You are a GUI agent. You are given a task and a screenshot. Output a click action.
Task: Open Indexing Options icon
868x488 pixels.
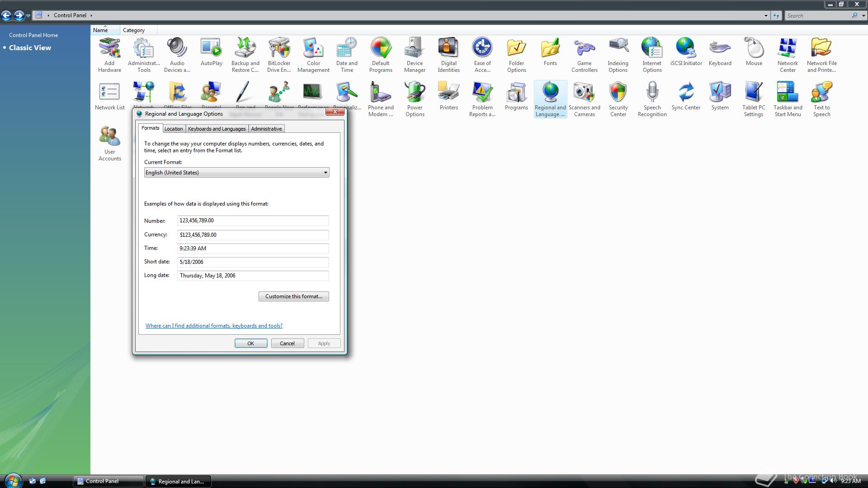tap(618, 55)
